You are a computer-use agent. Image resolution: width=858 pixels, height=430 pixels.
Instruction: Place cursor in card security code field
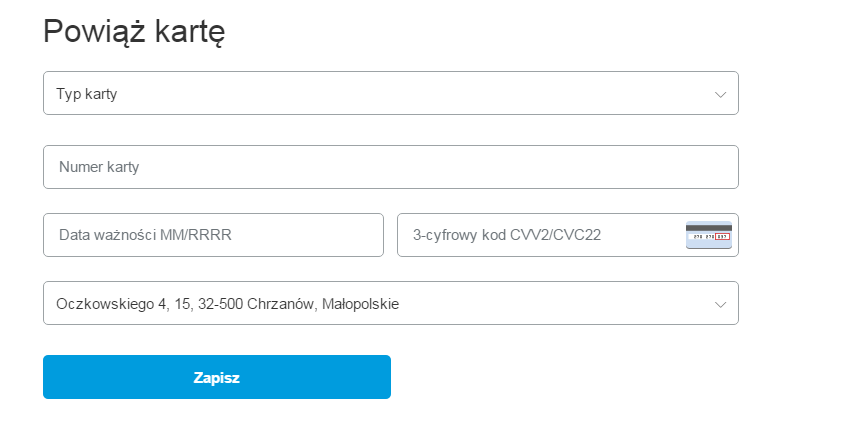pos(568,235)
